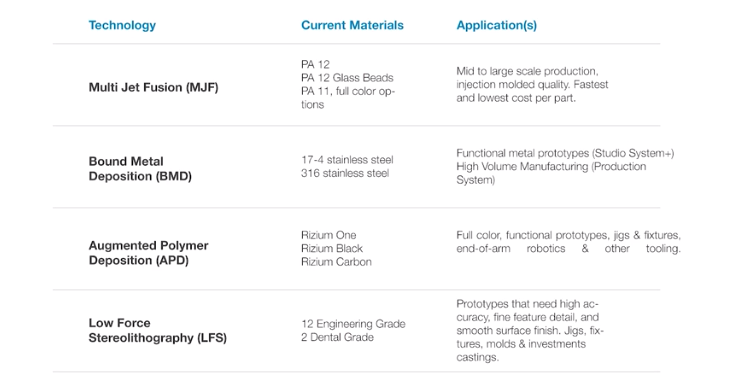
Task: Click the end-of-arm robotics tooling description
Action: coord(569,242)
